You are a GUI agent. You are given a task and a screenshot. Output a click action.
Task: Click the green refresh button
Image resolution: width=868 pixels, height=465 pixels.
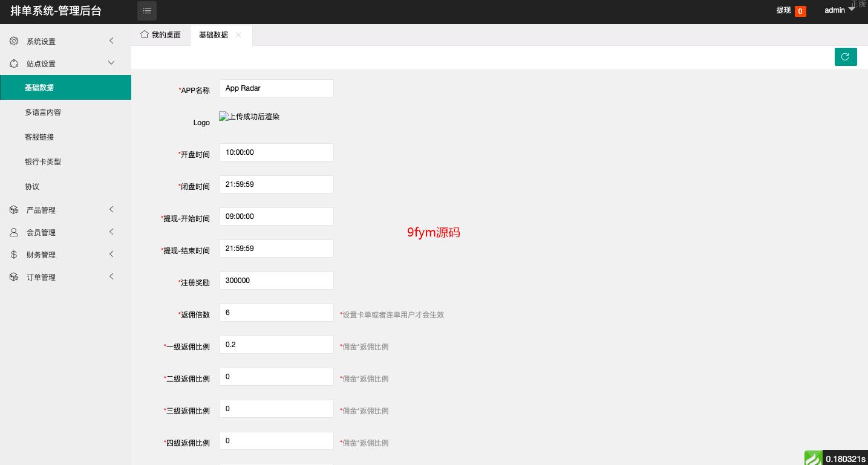point(845,56)
